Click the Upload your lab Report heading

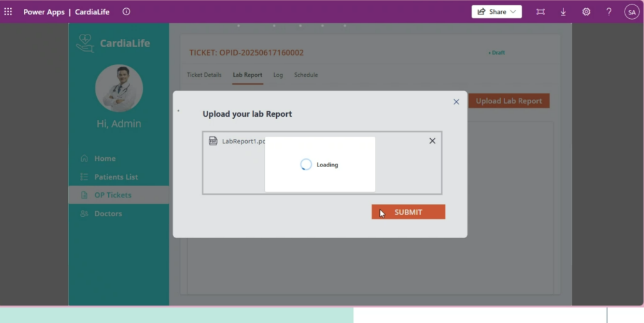tap(247, 114)
